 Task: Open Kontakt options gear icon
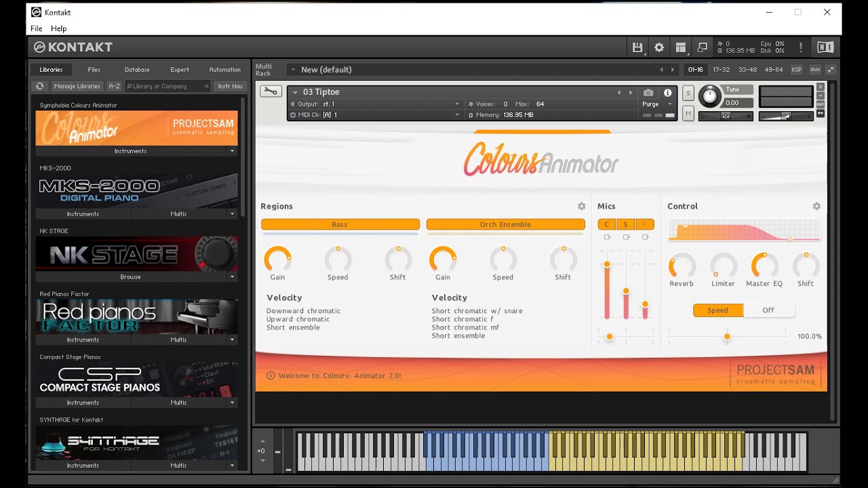point(659,47)
